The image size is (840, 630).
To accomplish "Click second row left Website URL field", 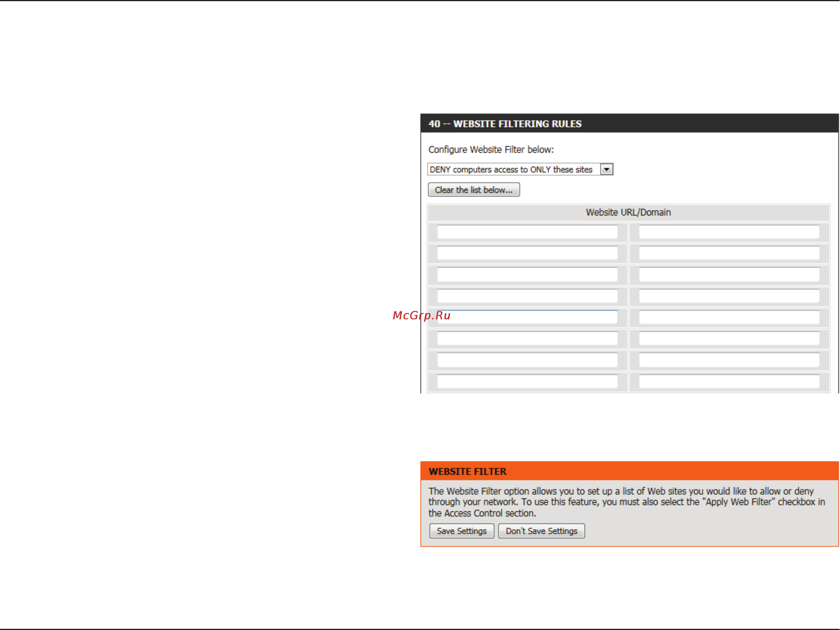I will [x=527, y=253].
